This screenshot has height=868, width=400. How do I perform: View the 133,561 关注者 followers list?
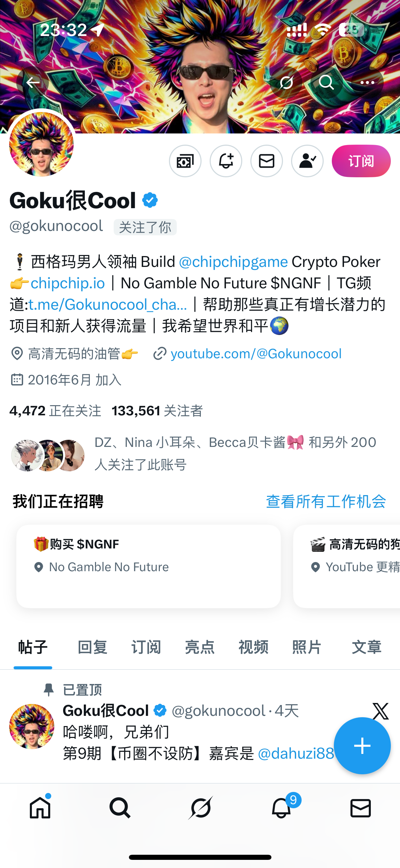(157, 411)
